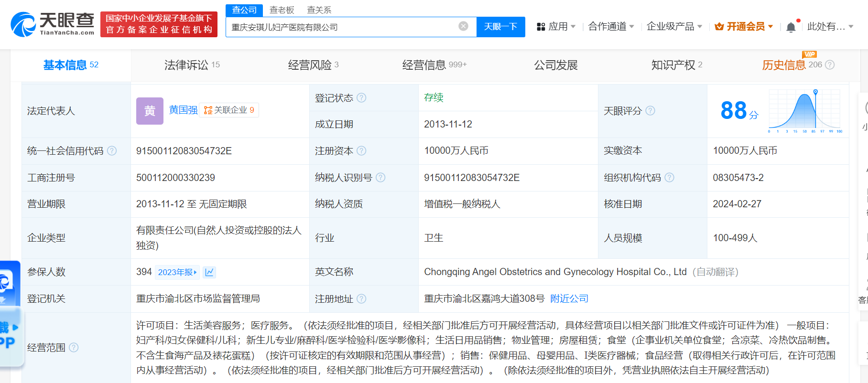Image resolution: width=868 pixels, height=383 pixels.
Task: Switch to the 知识产权 tab
Action: coord(677,65)
